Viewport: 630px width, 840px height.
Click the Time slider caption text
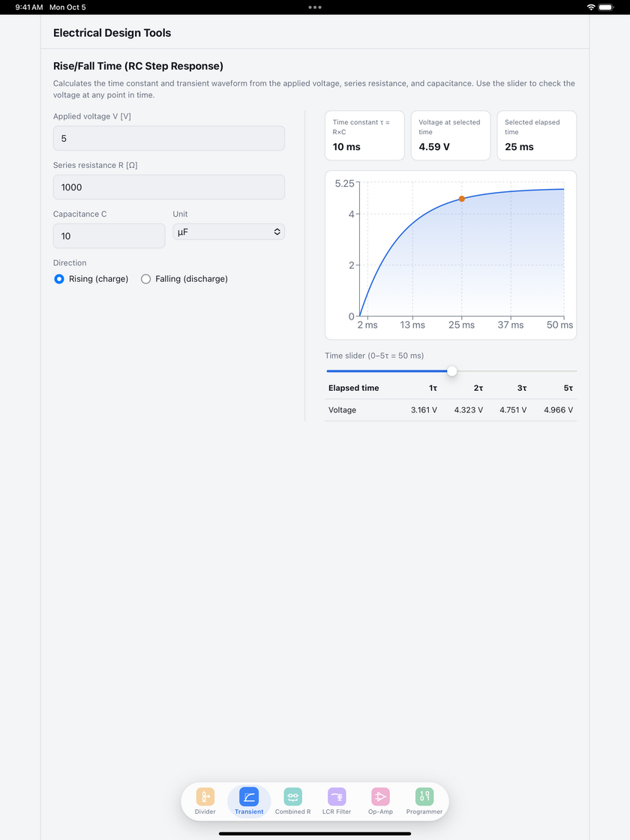pos(374,355)
